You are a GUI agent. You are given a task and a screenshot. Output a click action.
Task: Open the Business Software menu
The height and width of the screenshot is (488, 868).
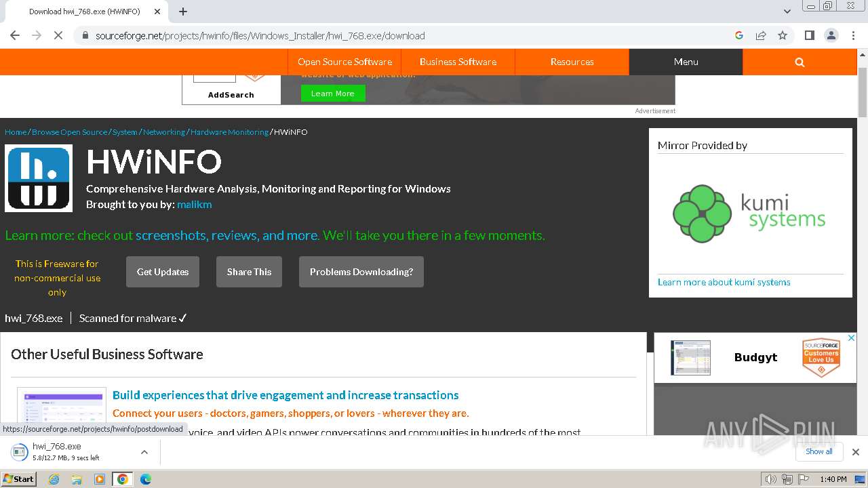(458, 62)
